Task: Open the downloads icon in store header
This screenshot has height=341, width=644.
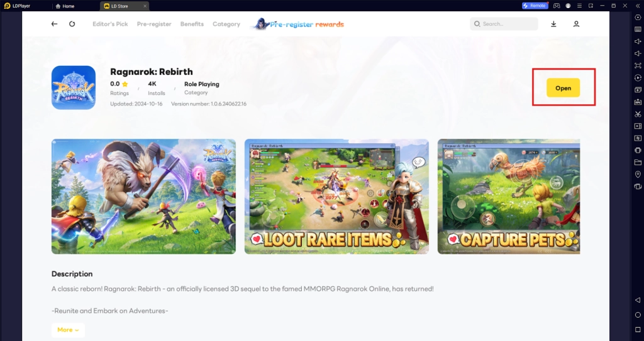Action: pos(553,24)
